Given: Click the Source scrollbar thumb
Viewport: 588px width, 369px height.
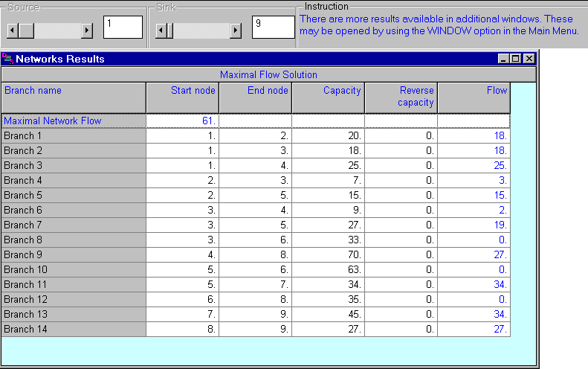Looking at the screenshot, I should (x=26, y=31).
